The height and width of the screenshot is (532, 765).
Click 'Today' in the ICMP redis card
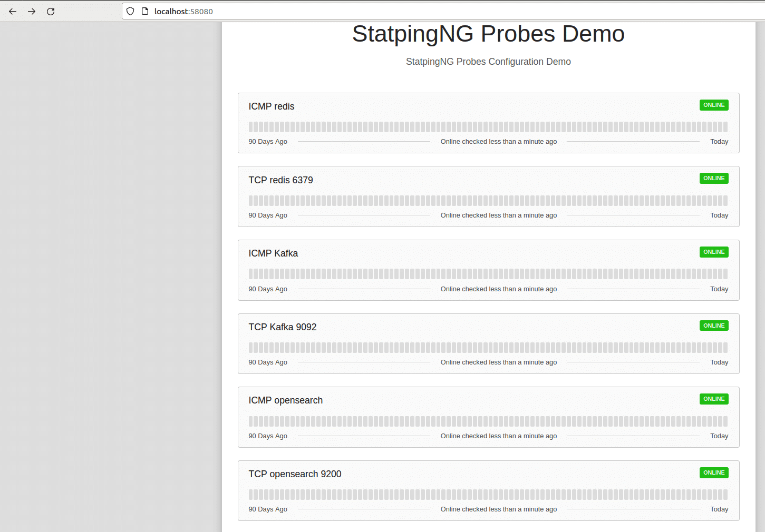tap(719, 142)
